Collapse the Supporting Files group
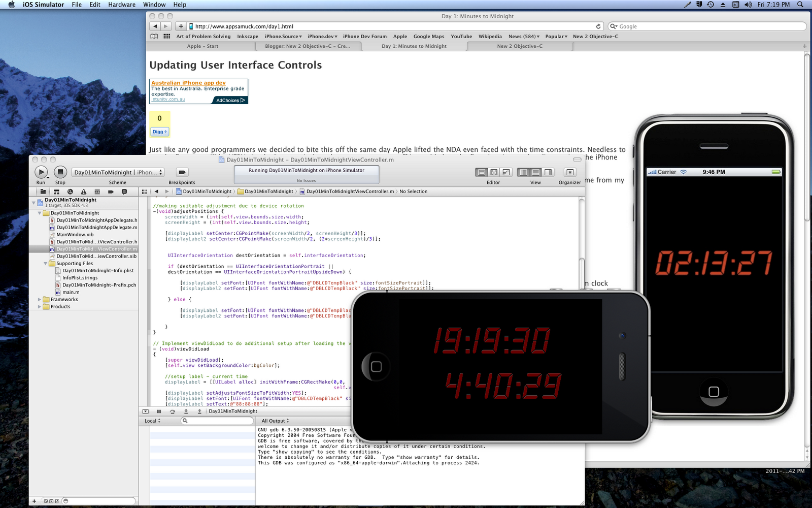Screen dimensions: 812x508 tap(46, 263)
